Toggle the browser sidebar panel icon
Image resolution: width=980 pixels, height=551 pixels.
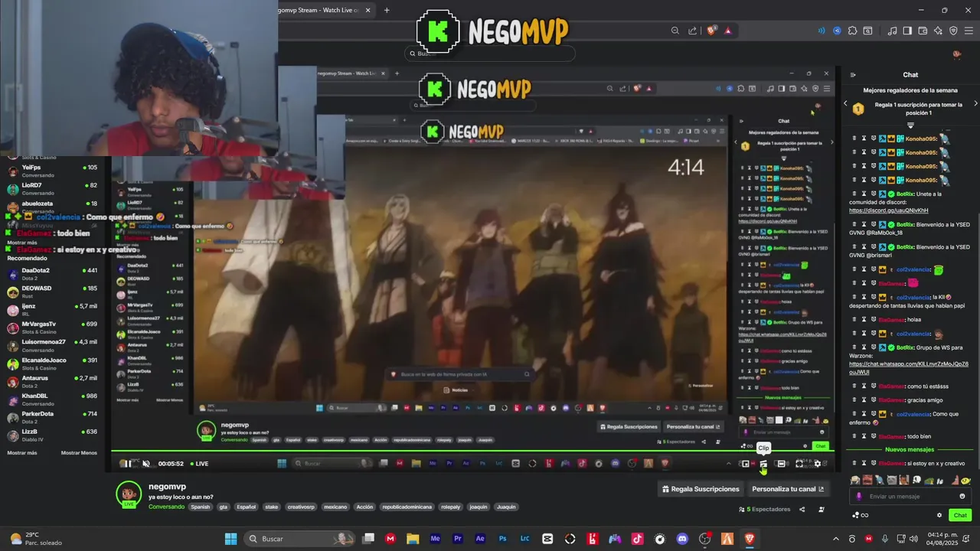pyautogui.click(x=907, y=31)
